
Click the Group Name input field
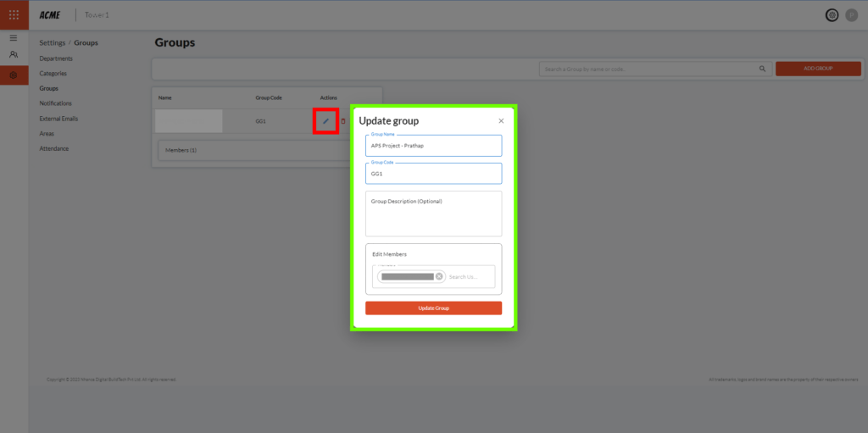coord(433,146)
